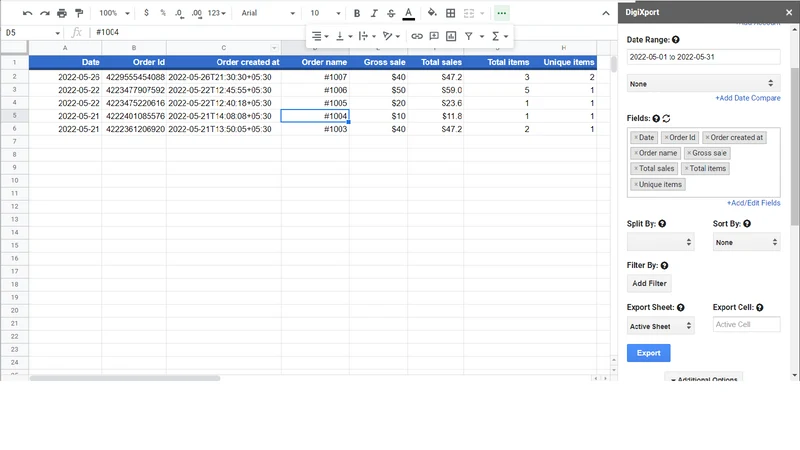Image resolution: width=800 pixels, height=450 pixels.
Task: Toggle the three-dot more toolbar options
Action: [502, 13]
